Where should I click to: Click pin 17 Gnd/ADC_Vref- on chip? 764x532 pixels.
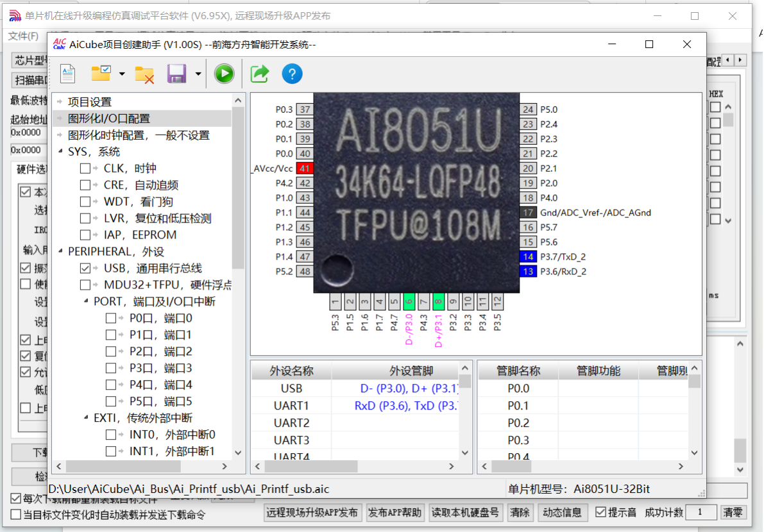pos(528,213)
